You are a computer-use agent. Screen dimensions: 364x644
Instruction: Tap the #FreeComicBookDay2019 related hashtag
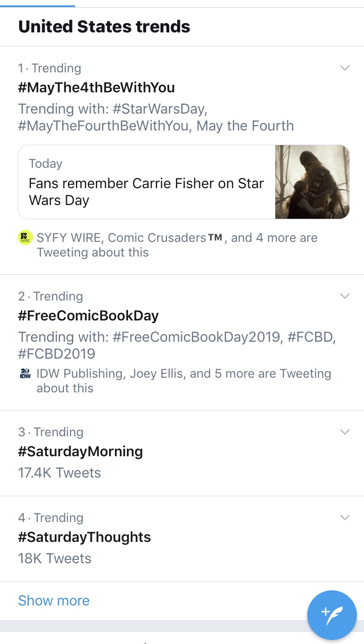point(197,337)
